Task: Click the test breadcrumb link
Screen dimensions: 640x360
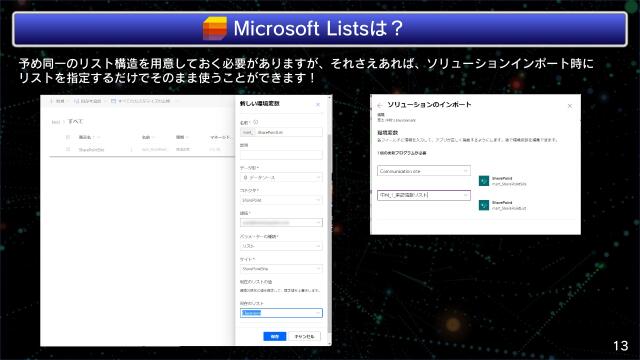Action: click(x=56, y=122)
